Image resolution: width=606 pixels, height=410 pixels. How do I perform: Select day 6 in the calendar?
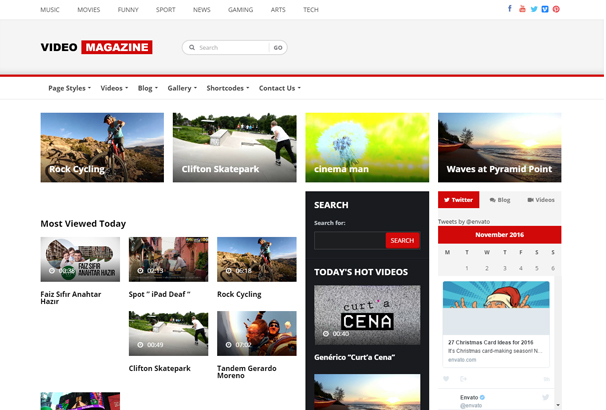tap(553, 268)
